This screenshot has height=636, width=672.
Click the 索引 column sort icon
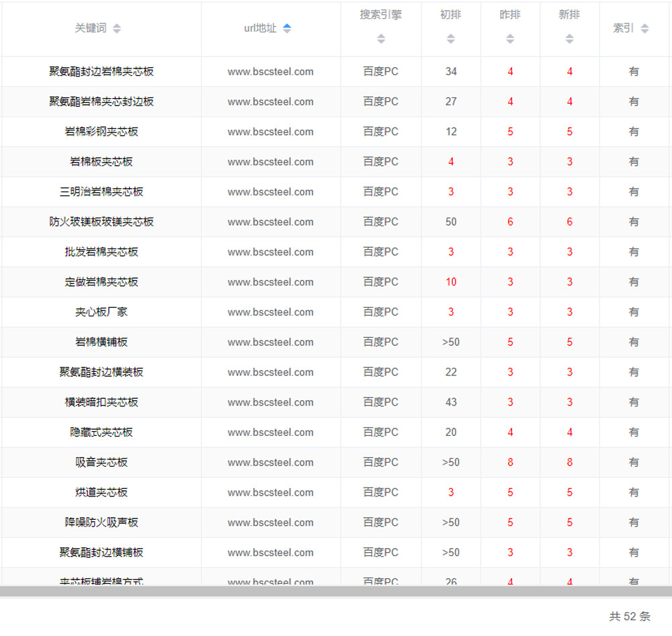(x=644, y=28)
